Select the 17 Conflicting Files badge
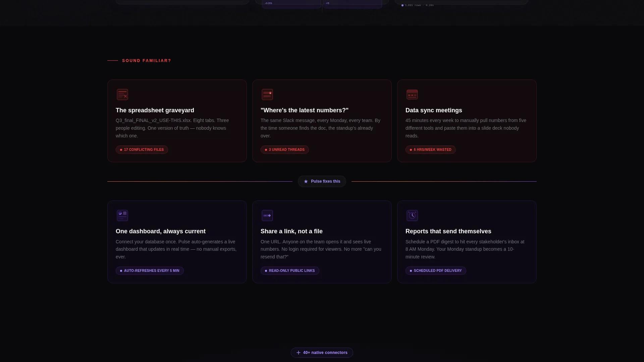This screenshot has height=362, width=644. click(142, 150)
